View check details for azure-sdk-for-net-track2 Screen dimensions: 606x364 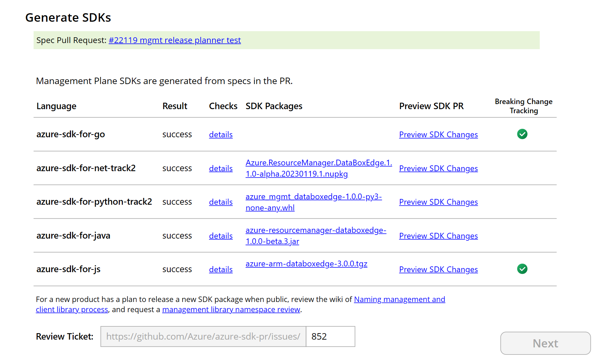tap(221, 168)
